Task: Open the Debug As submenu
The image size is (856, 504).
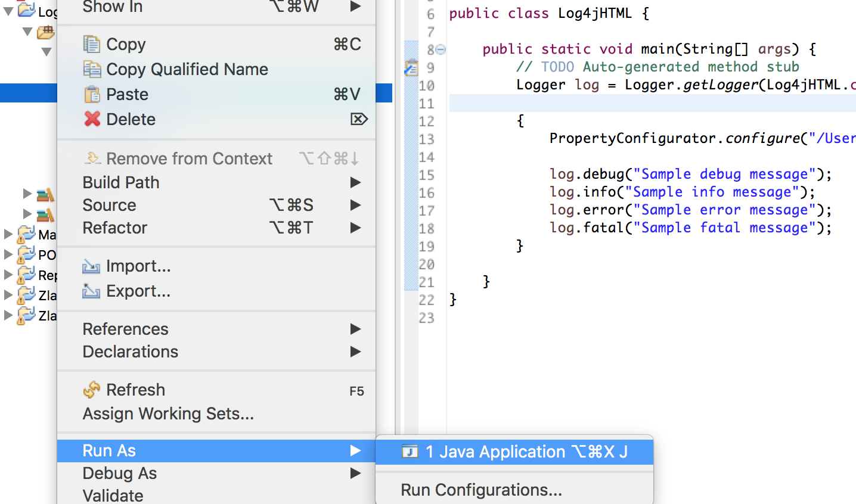Action: pyautogui.click(x=119, y=473)
